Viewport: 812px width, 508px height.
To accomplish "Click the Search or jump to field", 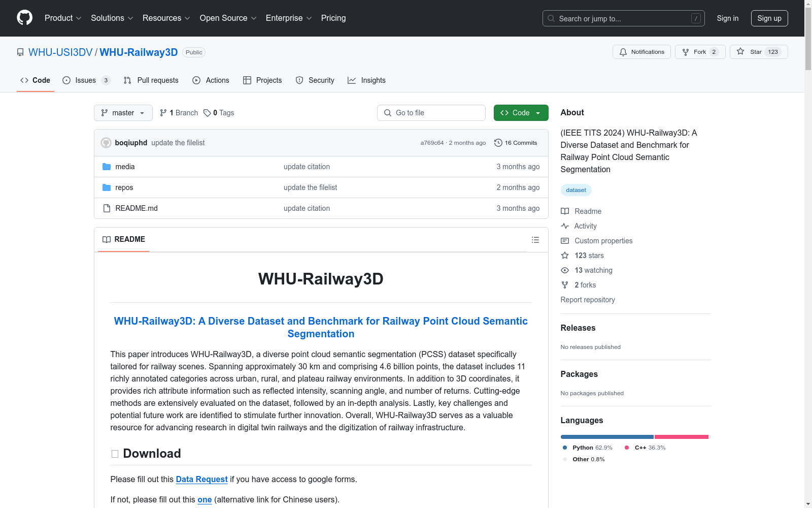I will pos(624,18).
